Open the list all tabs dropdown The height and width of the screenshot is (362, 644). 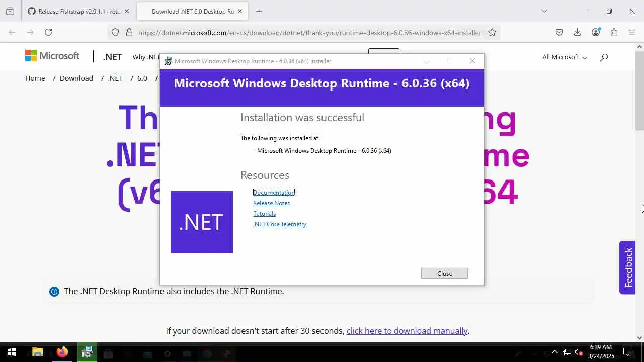(x=544, y=11)
